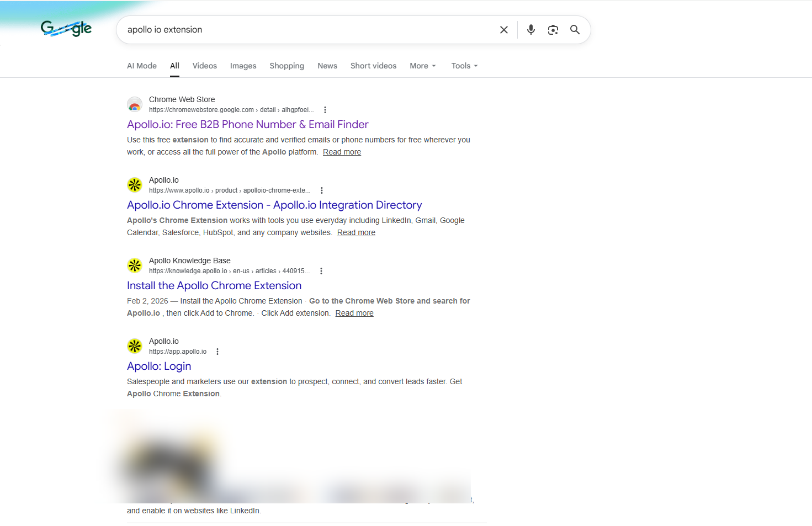This screenshot has width=812, height=526.
Task: Click Read more on Install Apollo Extension snippet
Action: (354, 313)
